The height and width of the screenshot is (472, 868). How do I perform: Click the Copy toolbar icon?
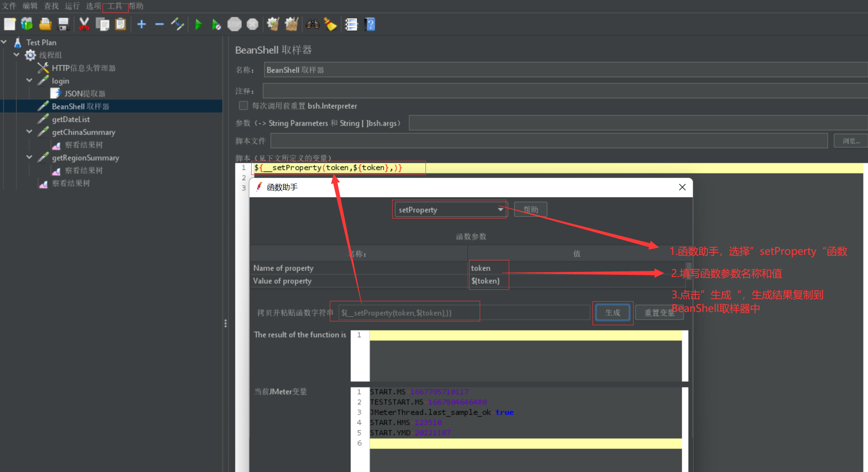[103, 24]
